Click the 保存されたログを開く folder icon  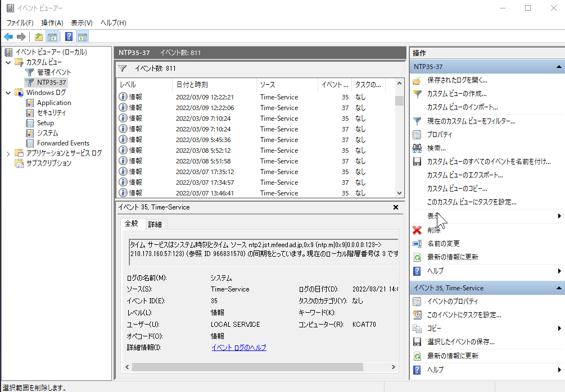point(417,80)
